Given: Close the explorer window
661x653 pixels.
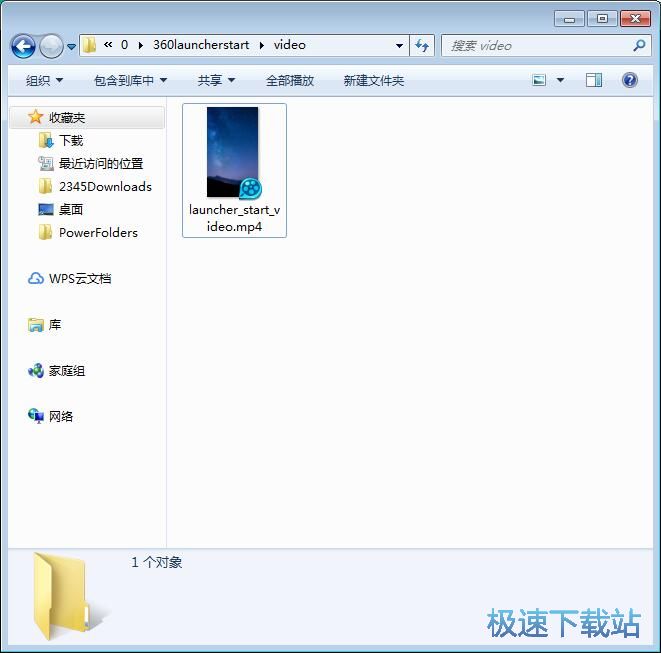Looking at the screenshot, I should coord(635,19).
